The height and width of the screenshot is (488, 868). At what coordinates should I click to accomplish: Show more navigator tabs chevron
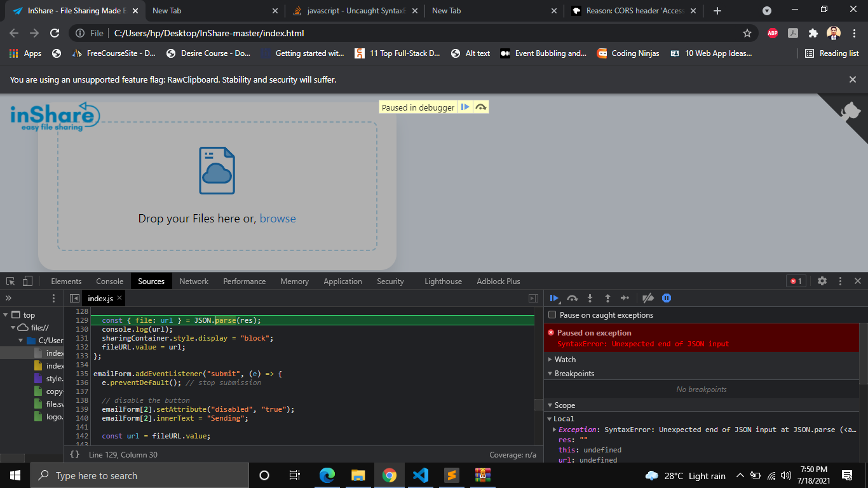tap(8, 298)
